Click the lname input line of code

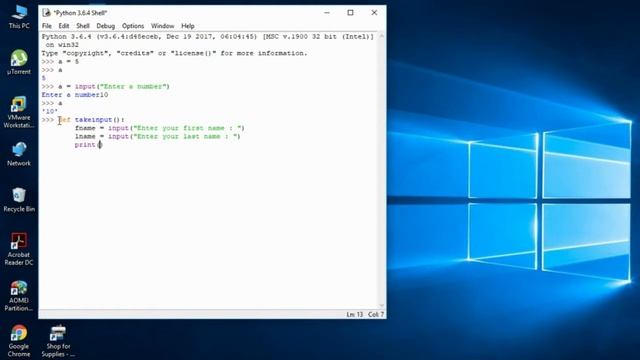pyautogui.click(x=158, y=136)
